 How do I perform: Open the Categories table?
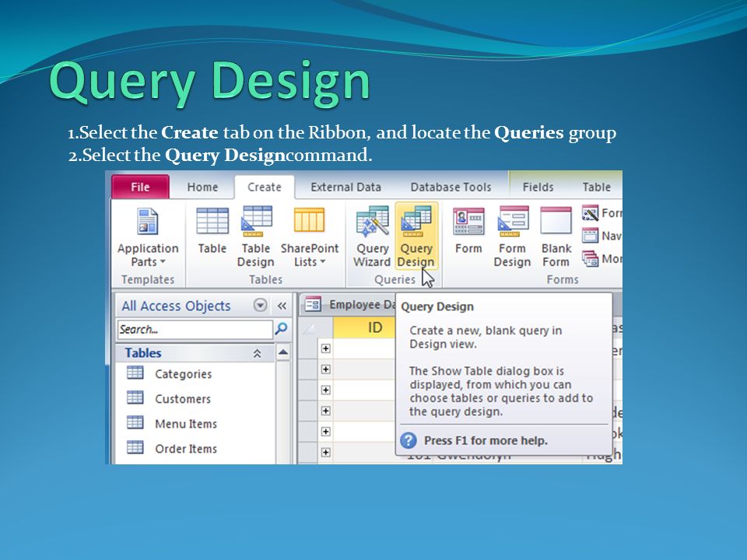[184, 374]
